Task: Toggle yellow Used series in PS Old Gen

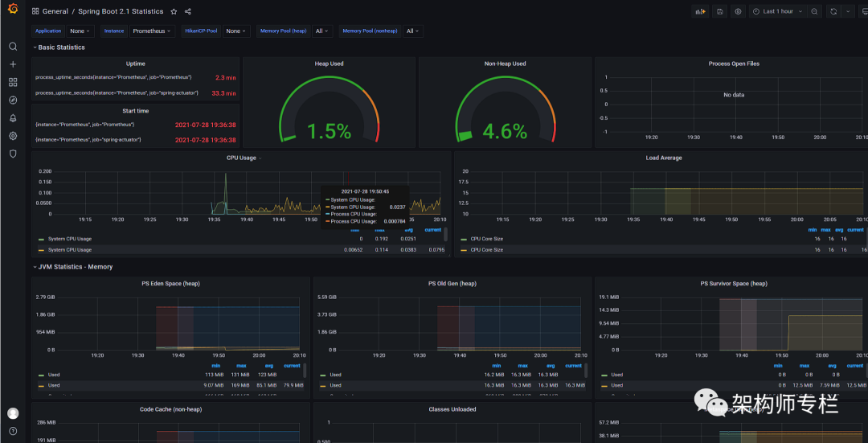Action: 335,385
